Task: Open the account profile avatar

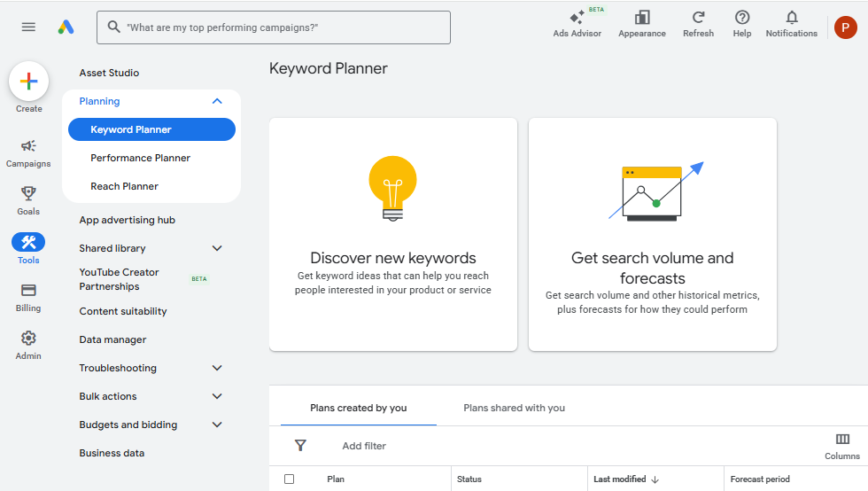Action: [x=845, y=27]
